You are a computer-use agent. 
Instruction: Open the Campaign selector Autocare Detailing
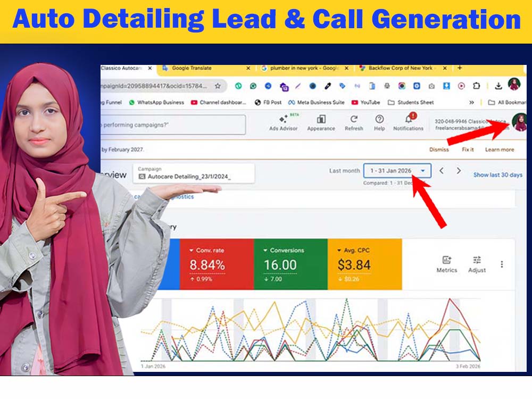point(194,173)
